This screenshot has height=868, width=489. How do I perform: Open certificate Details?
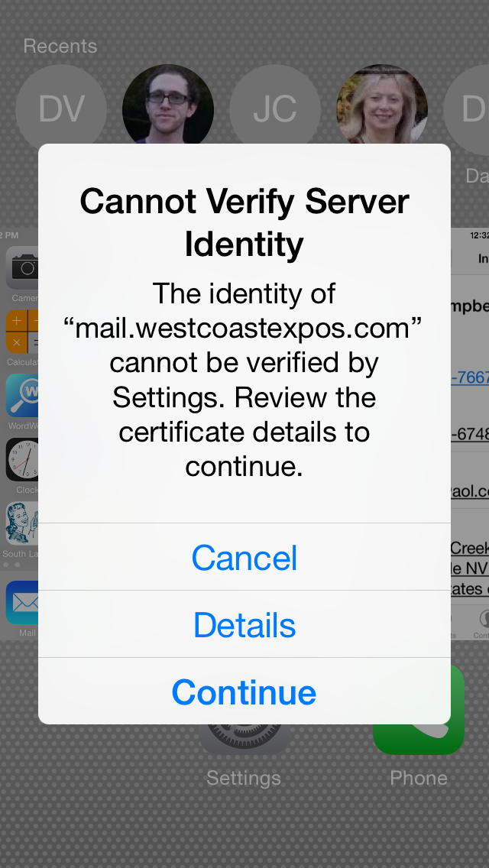244,624
